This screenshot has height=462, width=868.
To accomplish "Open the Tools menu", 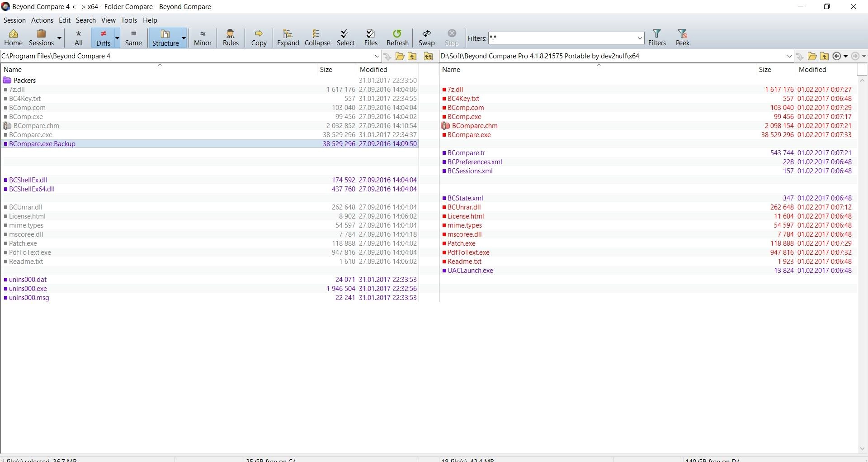I will [x=129, y=20].
